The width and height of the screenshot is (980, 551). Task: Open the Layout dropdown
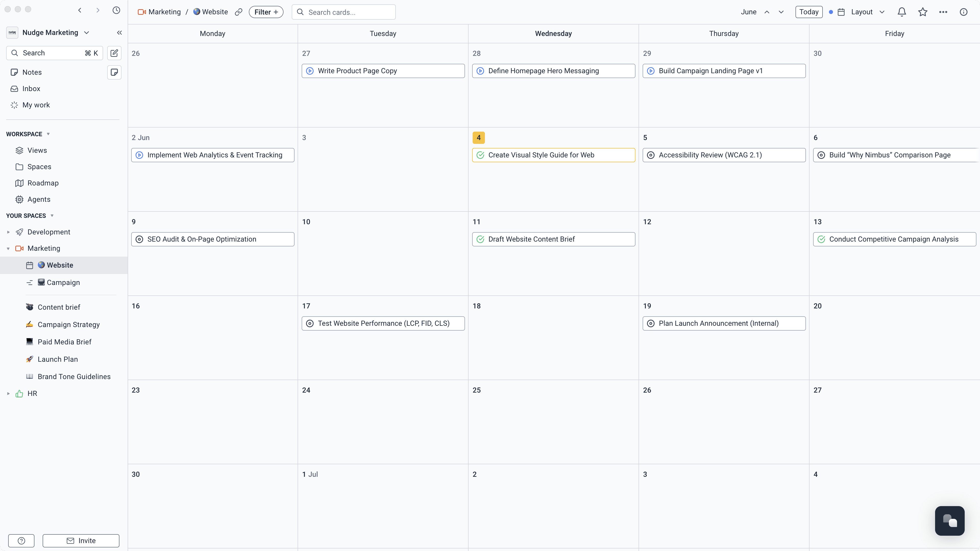pyautogui.click(x=861, y=12)
